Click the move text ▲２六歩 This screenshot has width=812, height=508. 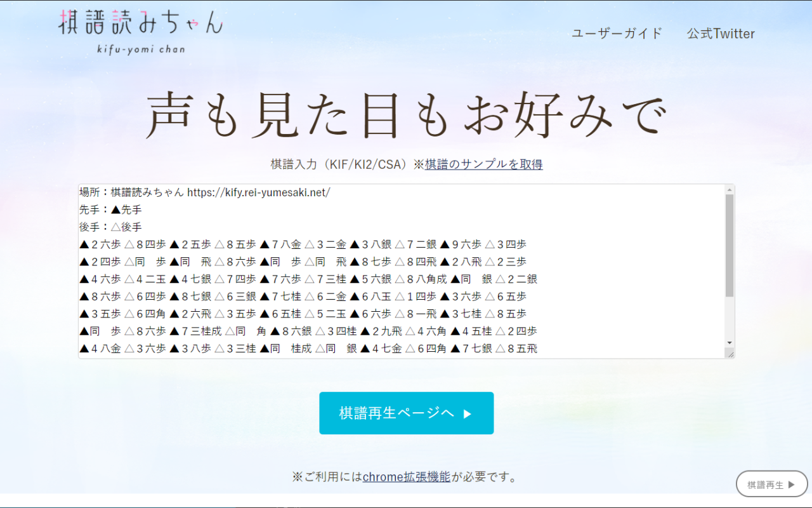pos(100,244)
